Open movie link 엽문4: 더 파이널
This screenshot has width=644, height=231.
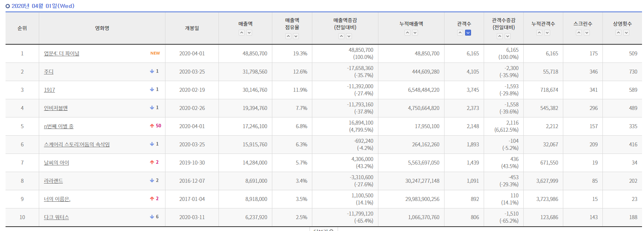pos(61,53)
